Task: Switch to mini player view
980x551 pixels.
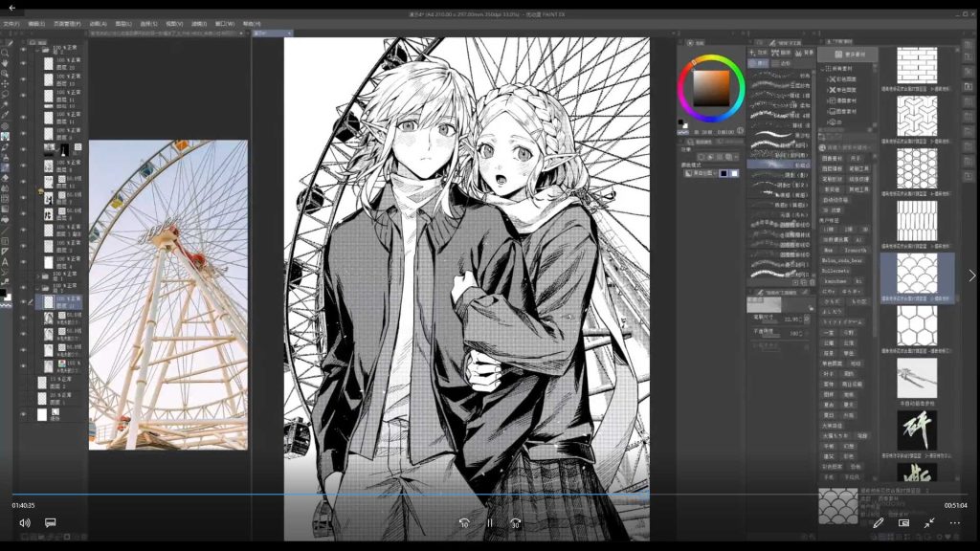Action: [x=904, y=523]
